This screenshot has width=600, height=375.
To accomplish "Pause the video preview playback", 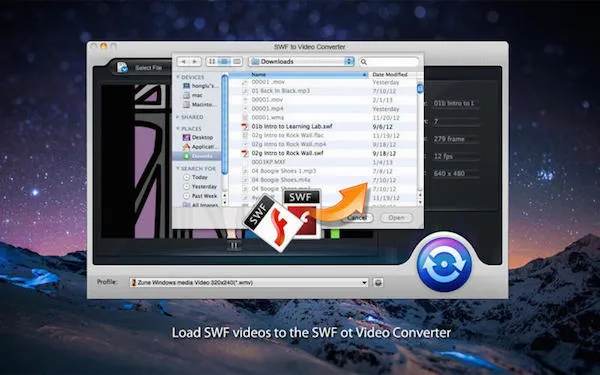I will (234, 245).
